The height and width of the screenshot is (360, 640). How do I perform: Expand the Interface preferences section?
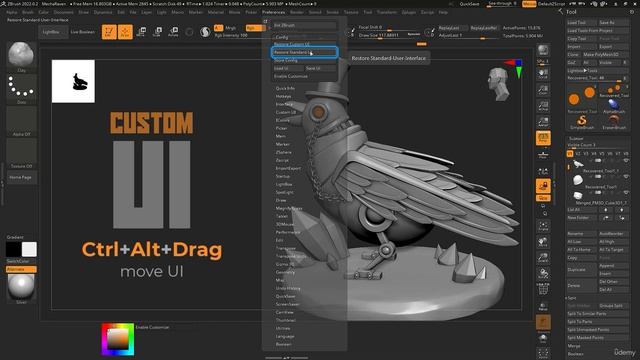click(284, 104)
